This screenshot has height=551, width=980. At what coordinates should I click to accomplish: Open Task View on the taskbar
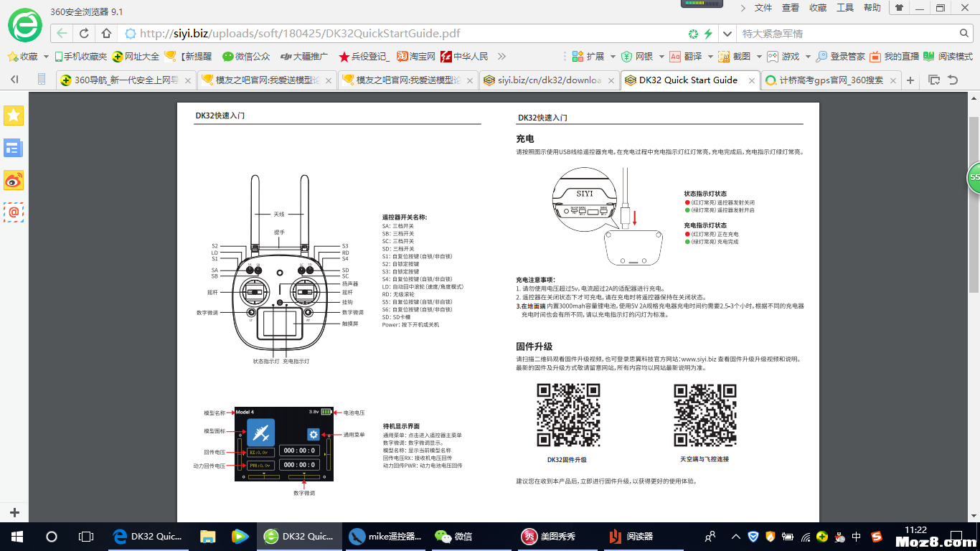coord(85,537)
